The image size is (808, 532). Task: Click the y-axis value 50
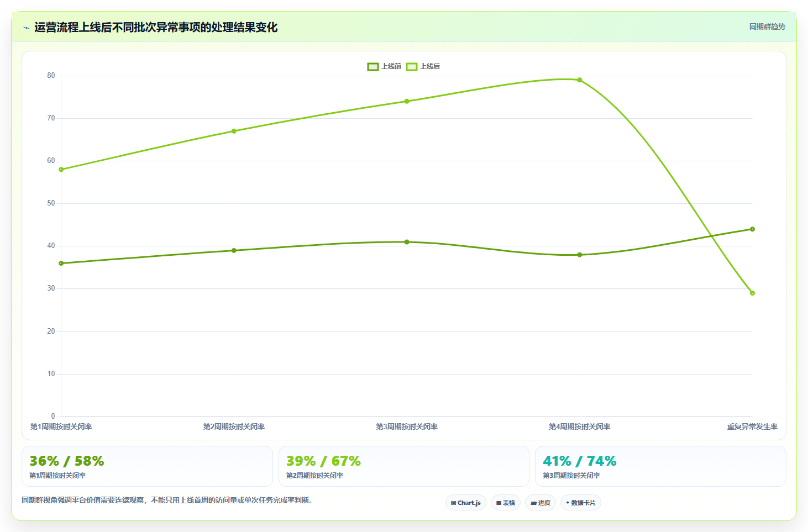tap(51, 203)
